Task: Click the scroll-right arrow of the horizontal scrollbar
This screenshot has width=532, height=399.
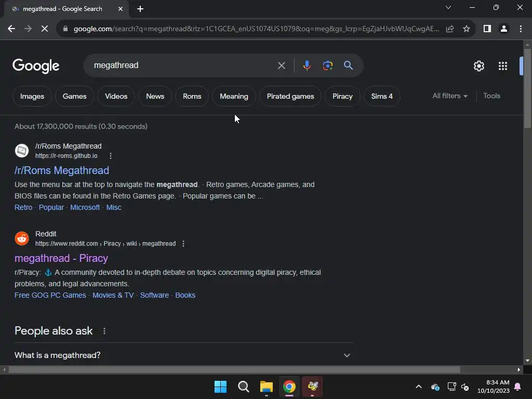Action: coord(519,369)
